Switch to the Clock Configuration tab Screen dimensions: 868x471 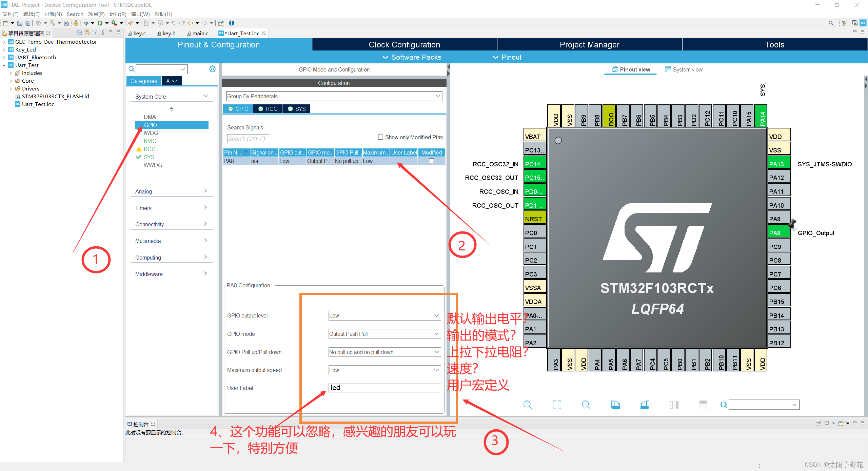click(x=404, y=45)
